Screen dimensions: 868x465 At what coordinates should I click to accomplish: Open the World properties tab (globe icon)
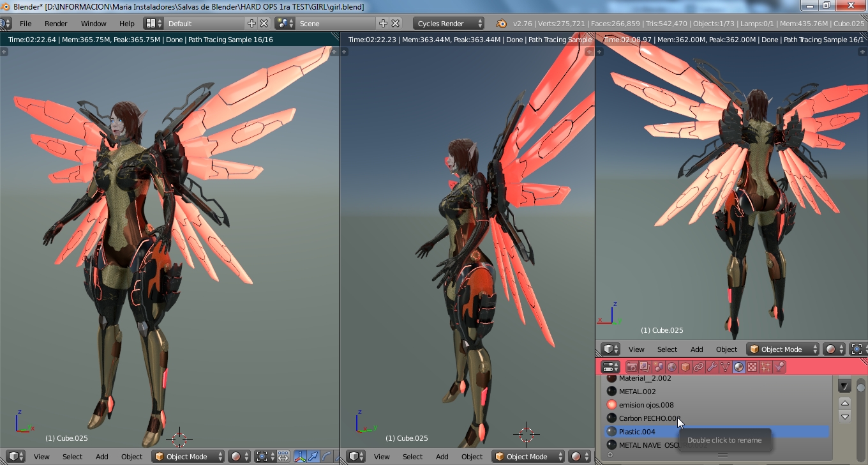click(x=671, y=367)
